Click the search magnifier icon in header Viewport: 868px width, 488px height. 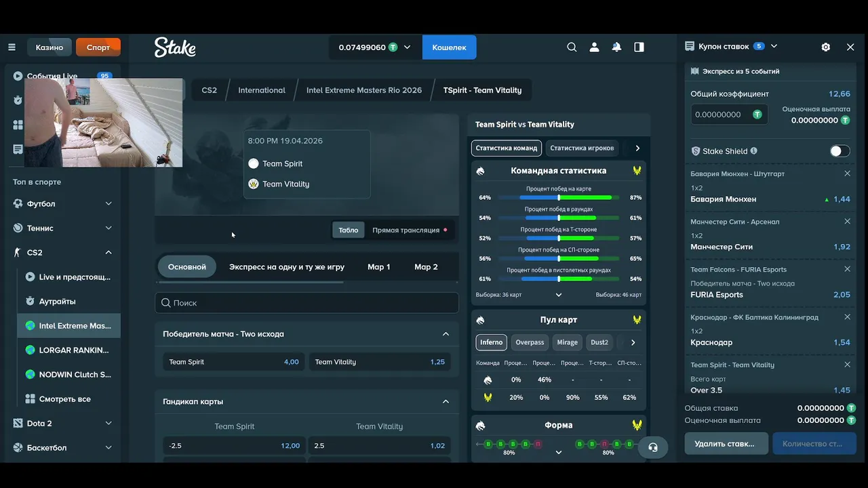point(572,47)
